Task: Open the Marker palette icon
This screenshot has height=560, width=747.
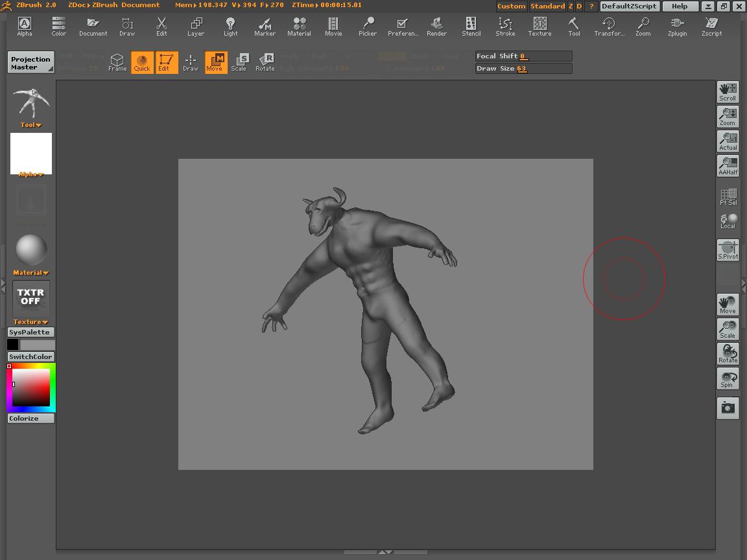Action: 265,27
